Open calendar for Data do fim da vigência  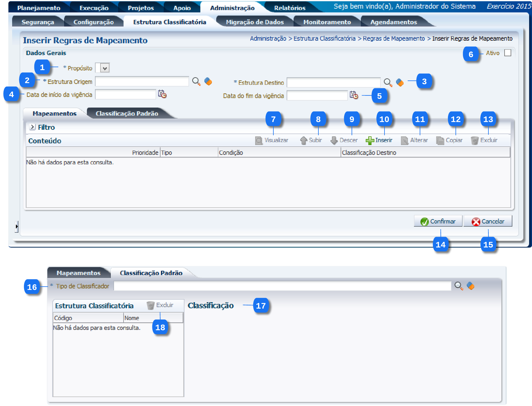click(x=354, y=95)
